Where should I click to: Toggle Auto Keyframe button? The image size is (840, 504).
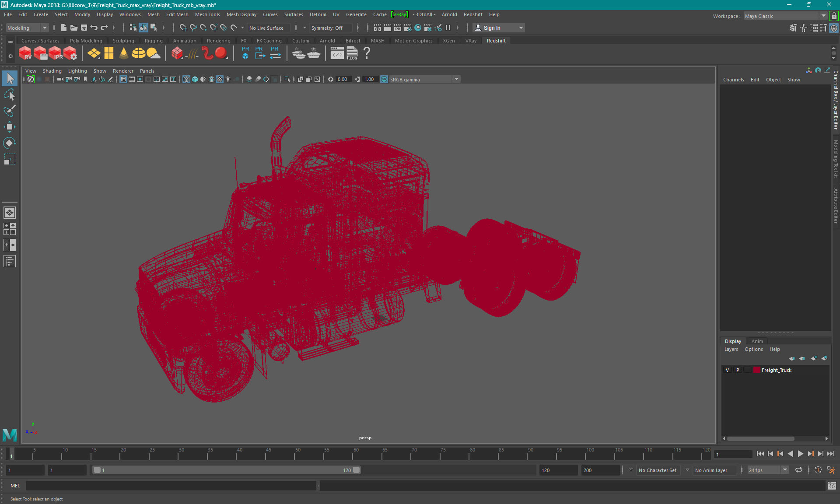(x=818, y=470)
